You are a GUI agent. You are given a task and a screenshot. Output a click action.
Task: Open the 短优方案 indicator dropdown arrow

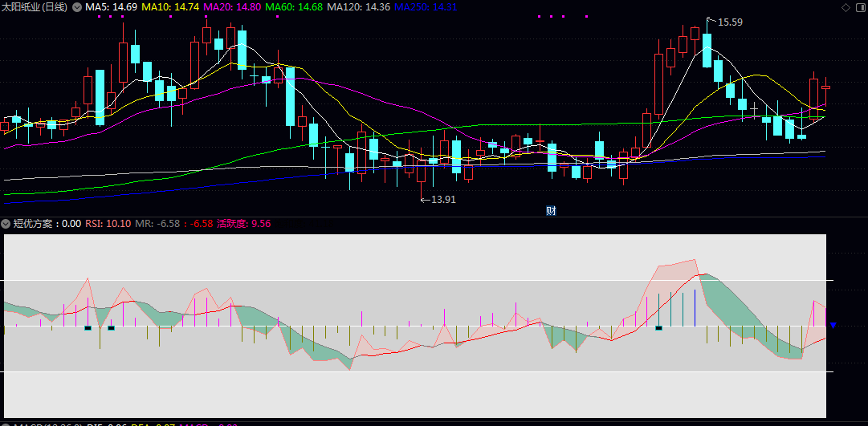pos(6,224)
